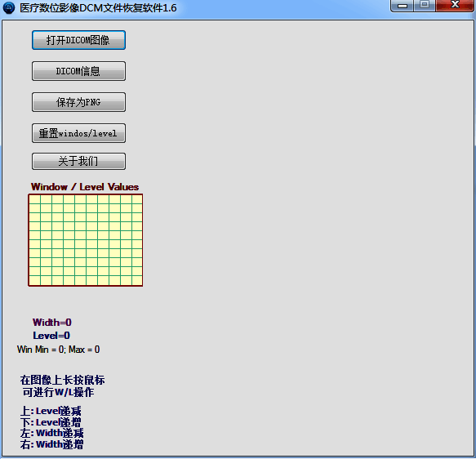Screen dimensions: 476x459
Task: Select the Window / Level Values heading
Action: click(x=85, y=187)
